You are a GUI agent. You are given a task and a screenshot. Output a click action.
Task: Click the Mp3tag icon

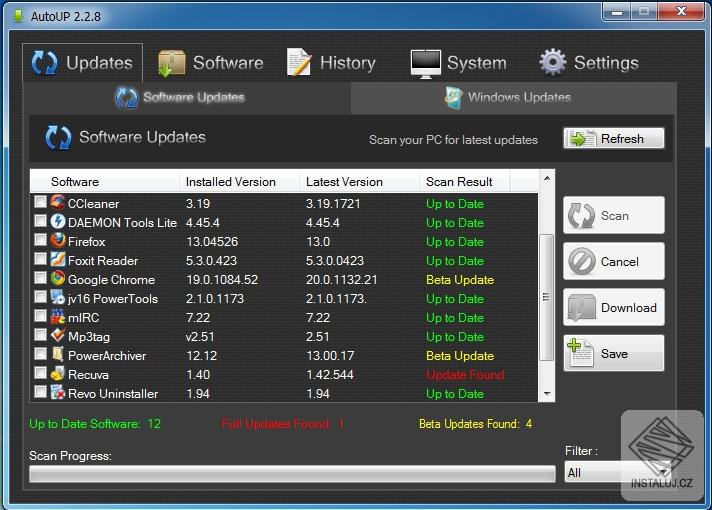coord(58,336)
